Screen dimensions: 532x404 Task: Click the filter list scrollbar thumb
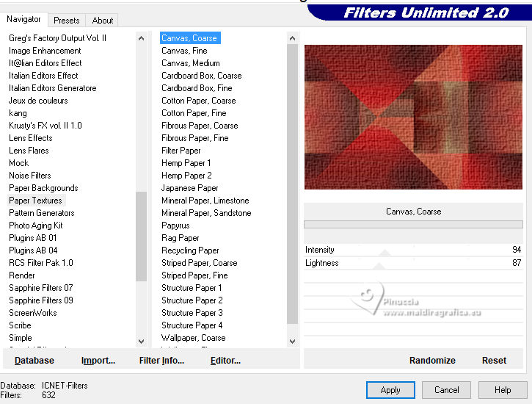tap(292, 184)
